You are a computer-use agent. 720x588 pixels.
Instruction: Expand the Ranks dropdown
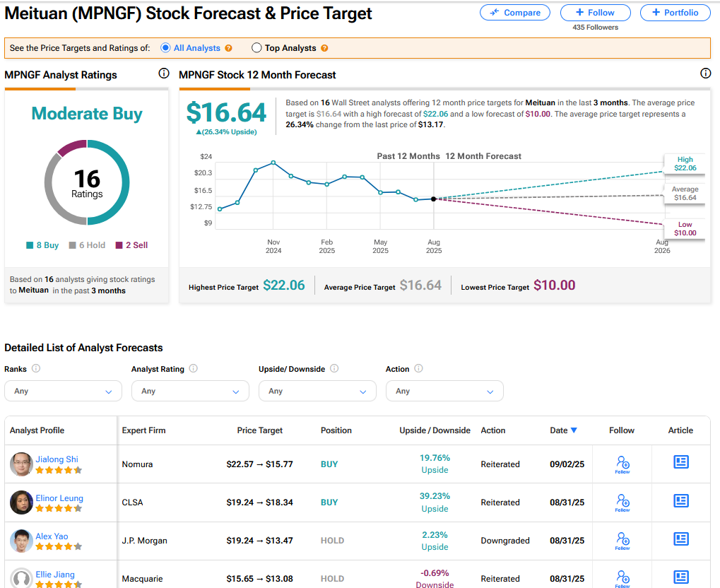pyautogui.click(x=63, y=391)
